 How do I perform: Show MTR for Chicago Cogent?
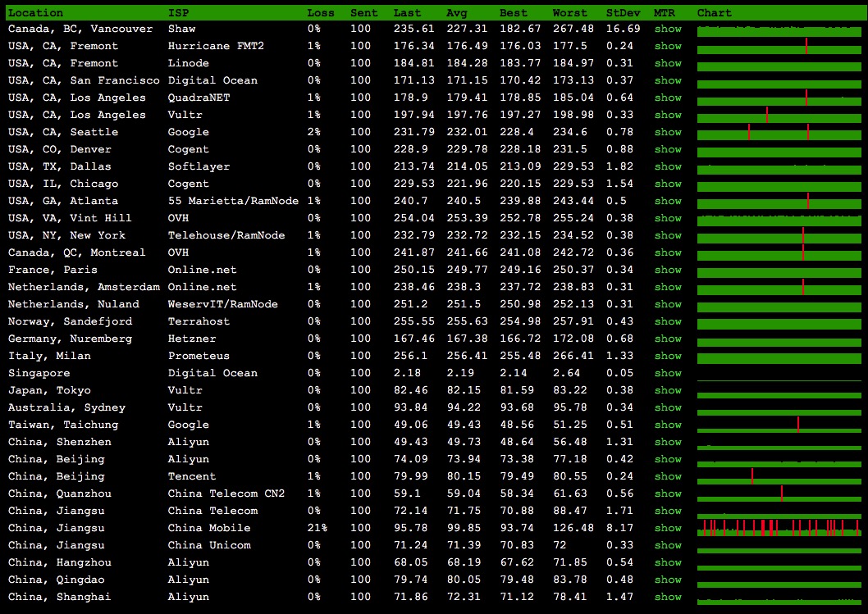668,184
